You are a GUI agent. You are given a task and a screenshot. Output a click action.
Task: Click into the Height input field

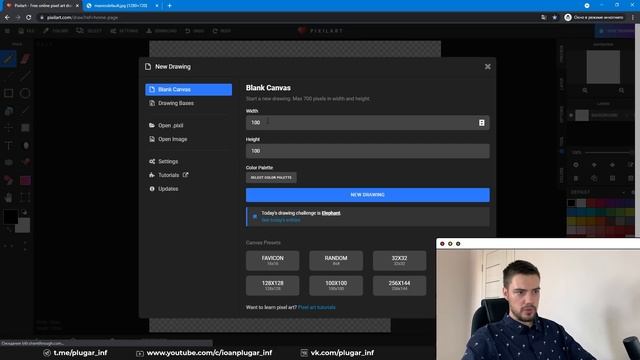tap(367, 151)
